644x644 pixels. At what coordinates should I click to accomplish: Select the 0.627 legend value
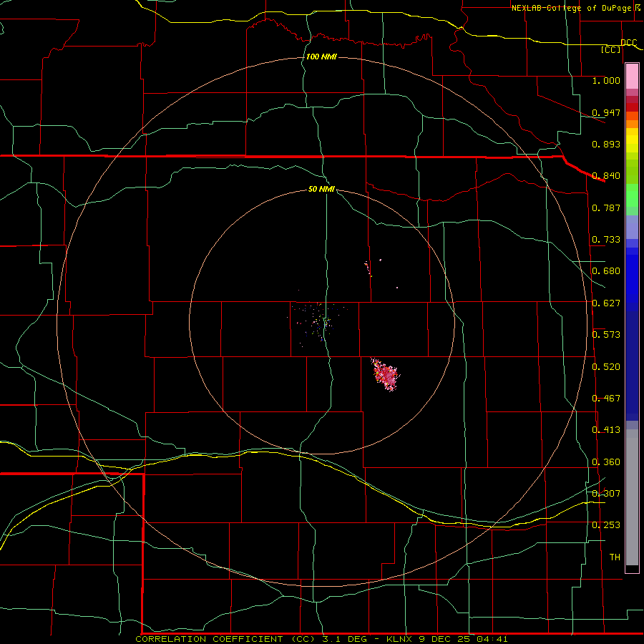click(606, 303)
